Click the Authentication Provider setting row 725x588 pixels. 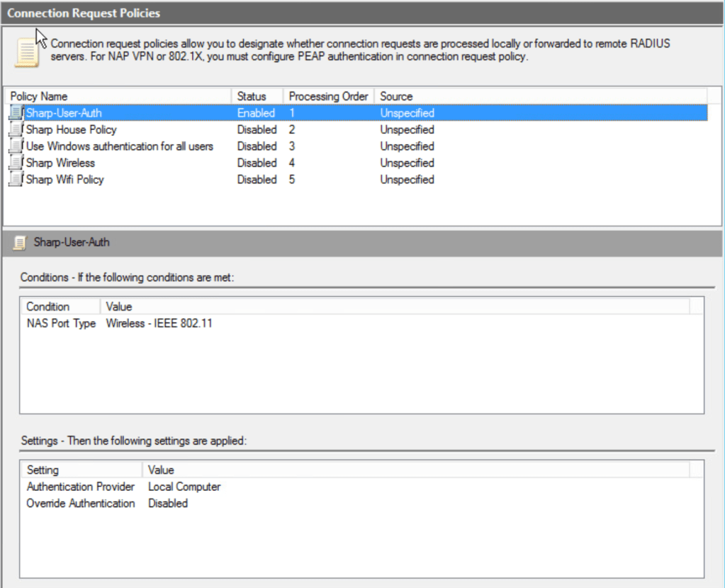click(x=80, y=487)
